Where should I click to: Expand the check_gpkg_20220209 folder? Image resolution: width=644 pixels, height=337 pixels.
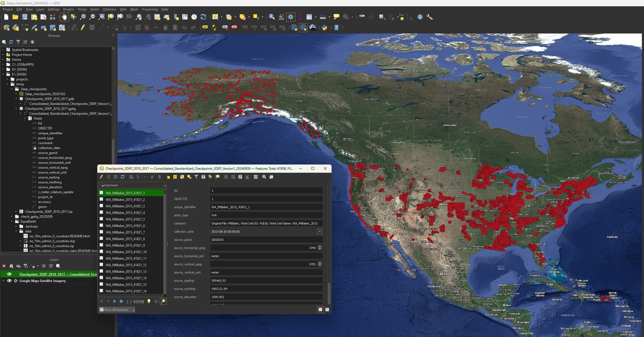tap(12, 216)
